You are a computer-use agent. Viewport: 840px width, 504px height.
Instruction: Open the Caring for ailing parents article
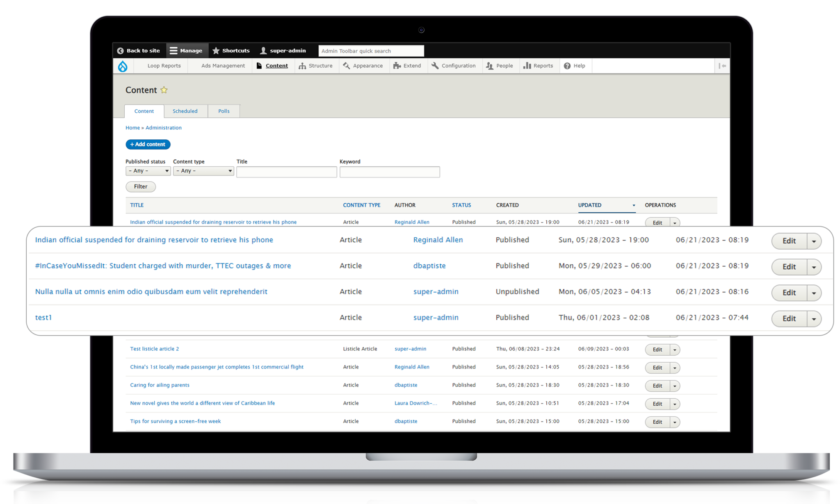(x=160, y=385)
